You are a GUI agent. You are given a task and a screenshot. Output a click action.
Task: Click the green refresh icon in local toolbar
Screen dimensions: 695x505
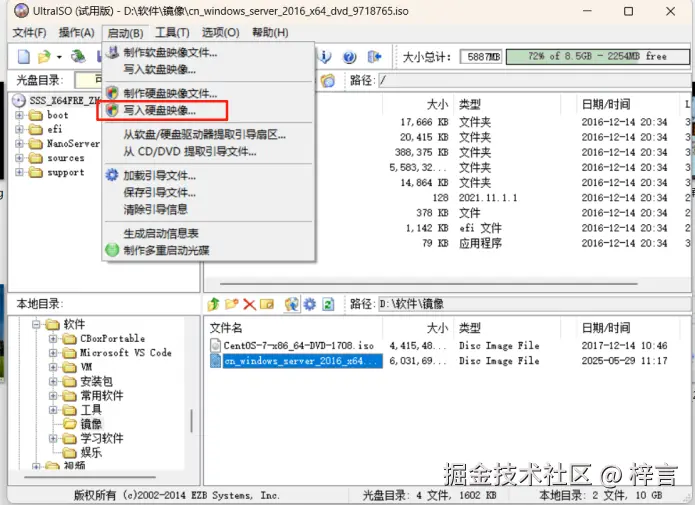point(328,304)
